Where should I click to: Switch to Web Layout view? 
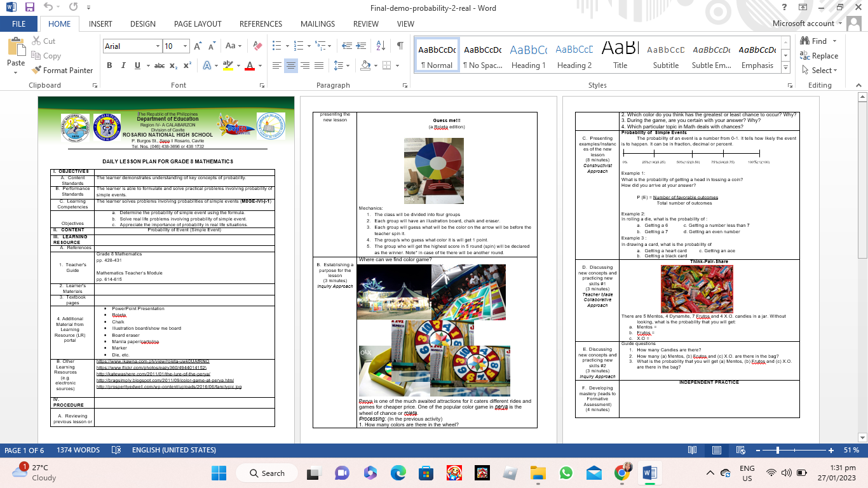point(740,450)
